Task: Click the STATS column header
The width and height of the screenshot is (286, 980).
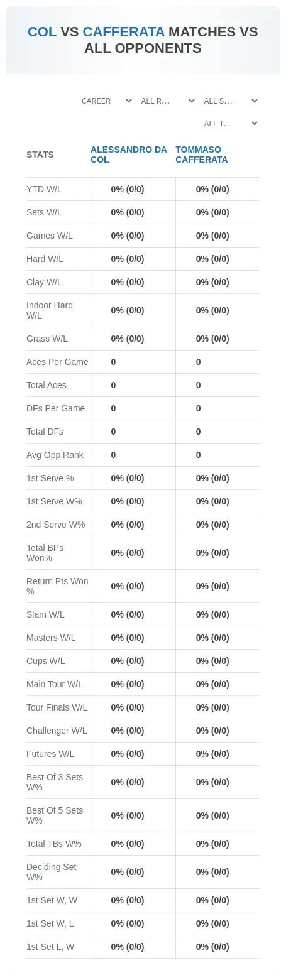Action: [x=40, y=155]
